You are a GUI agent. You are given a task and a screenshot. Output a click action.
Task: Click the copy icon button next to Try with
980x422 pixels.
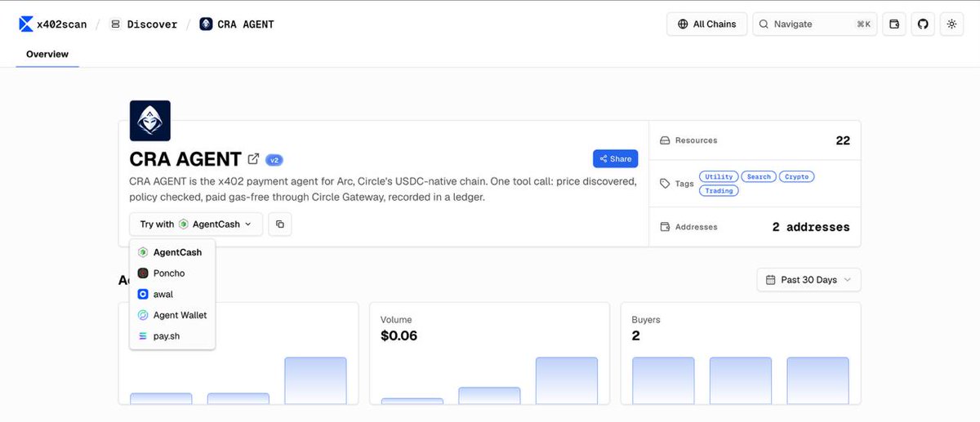point(279,224)
